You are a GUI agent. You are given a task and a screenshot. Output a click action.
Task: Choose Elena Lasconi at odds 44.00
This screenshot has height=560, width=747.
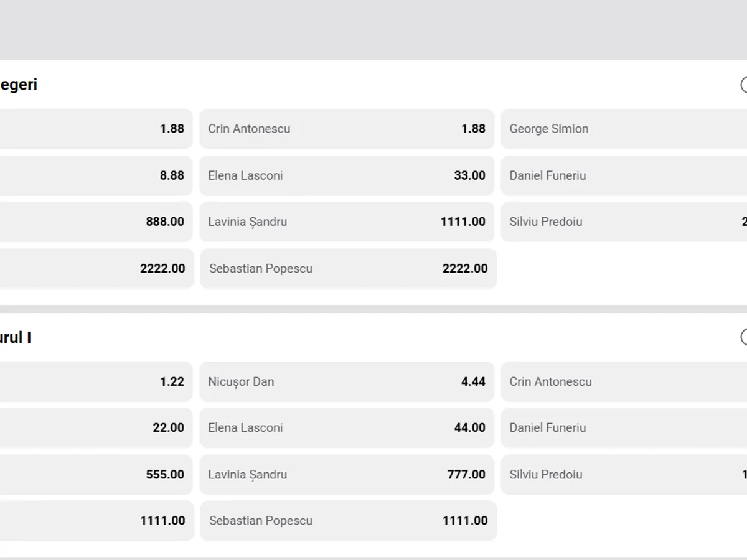(x=346, y=427)
